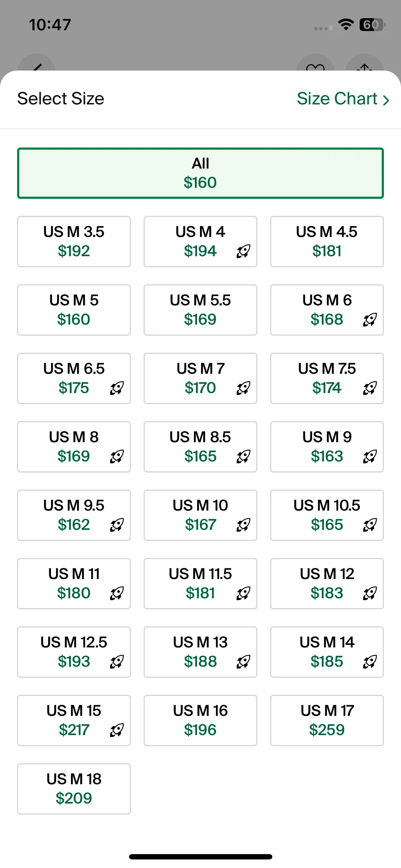The width and height of the screenshot is (401, 868).
Task: Tap the rocket icon on US M 12
Action: (370, 593)
